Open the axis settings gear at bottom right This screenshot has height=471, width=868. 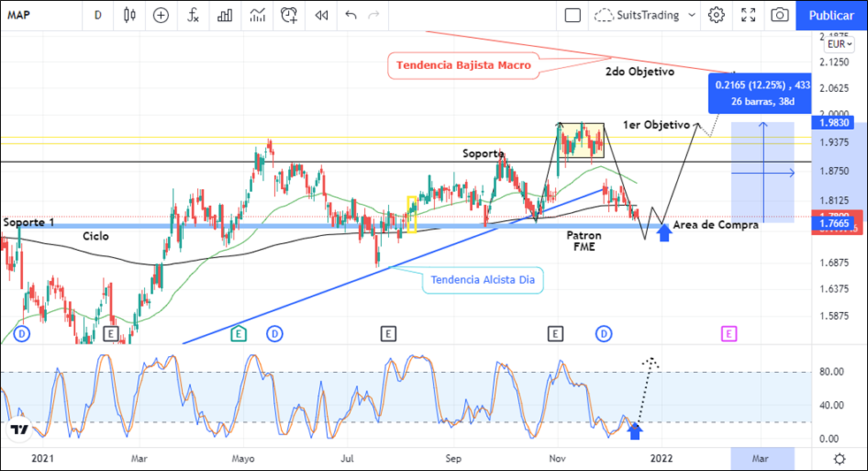click(839, 459)
